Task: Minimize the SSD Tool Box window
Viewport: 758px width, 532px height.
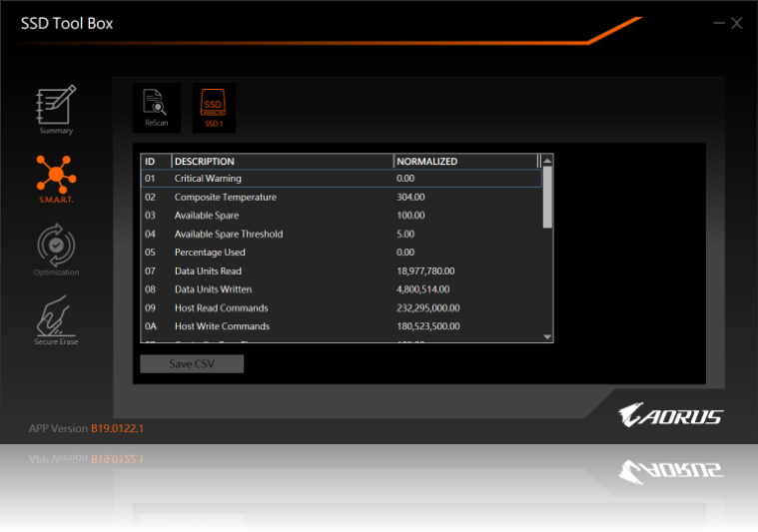Action: coord(719,23)
